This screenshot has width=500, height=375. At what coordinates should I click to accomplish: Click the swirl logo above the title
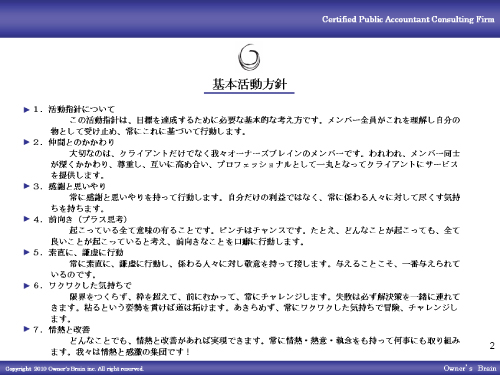[x=249, y=57]
